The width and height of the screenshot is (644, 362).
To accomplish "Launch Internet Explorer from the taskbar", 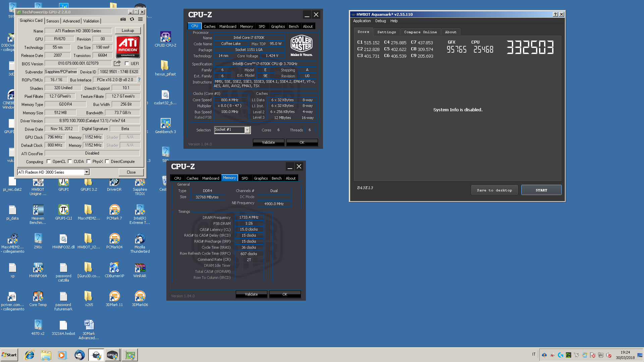I will click(x=30, y=355).
